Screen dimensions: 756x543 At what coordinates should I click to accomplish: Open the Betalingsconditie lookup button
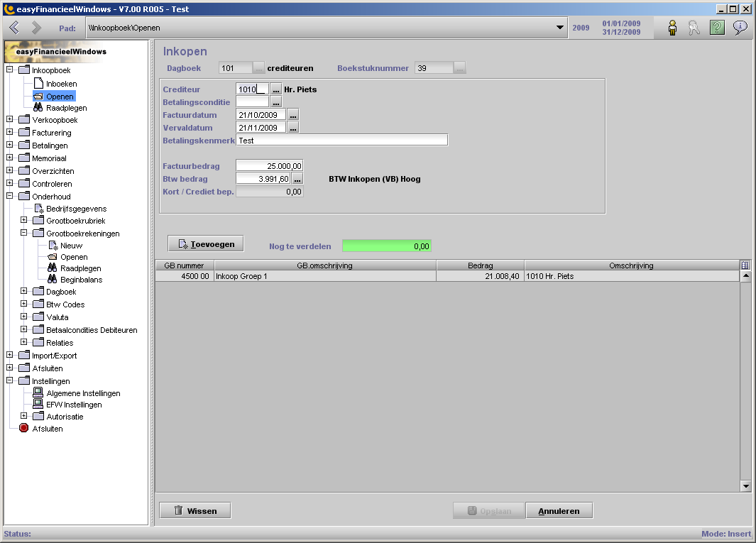point(276,102)
